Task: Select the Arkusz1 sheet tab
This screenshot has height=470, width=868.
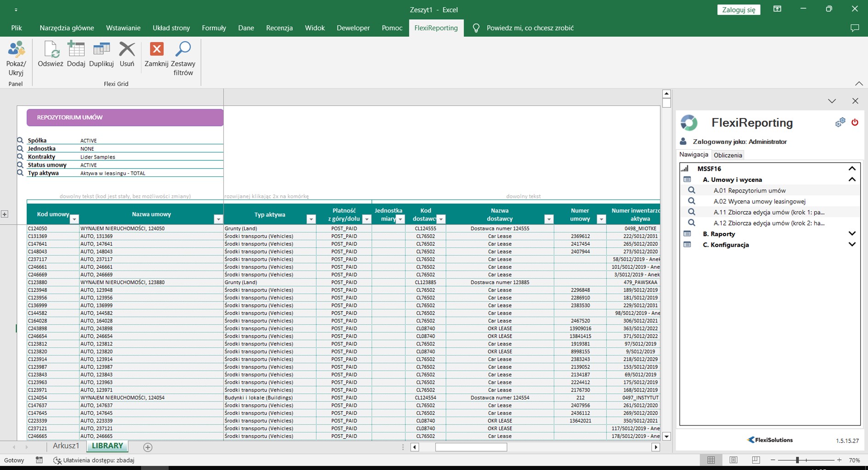Action: [66, 446]
